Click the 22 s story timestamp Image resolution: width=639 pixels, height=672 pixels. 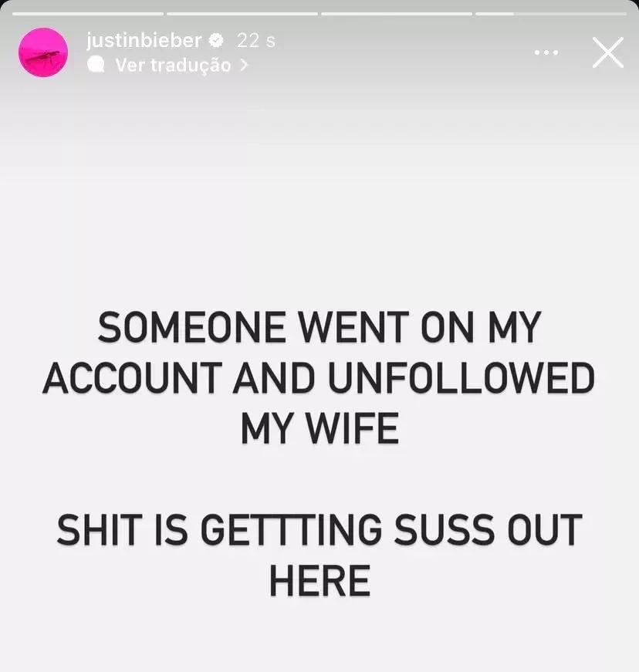click(256, 41)
